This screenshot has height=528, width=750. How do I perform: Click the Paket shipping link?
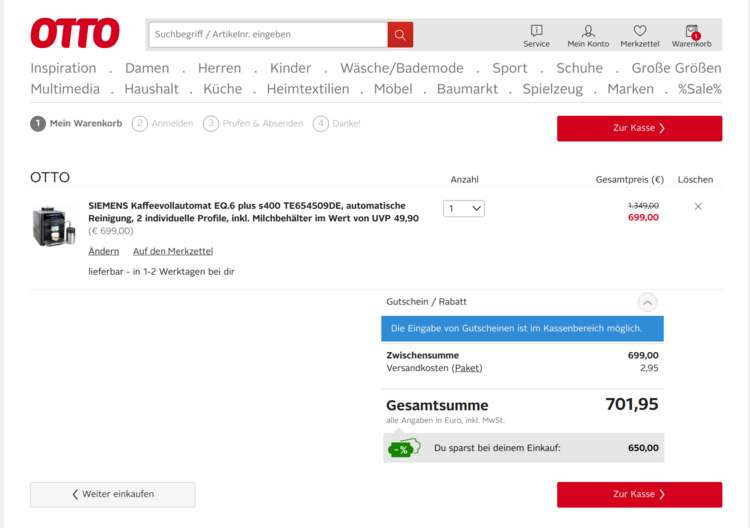click(467, 368)
